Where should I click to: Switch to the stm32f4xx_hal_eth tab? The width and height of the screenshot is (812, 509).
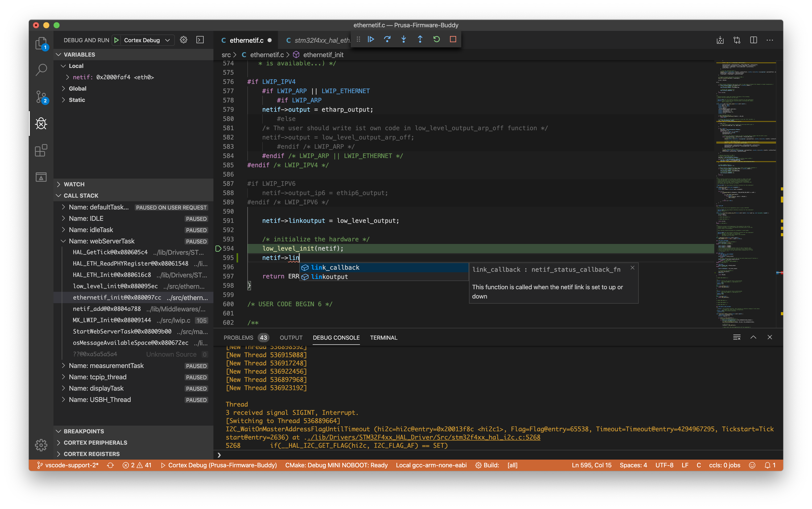pyautogui.click(x=318, y=40)
